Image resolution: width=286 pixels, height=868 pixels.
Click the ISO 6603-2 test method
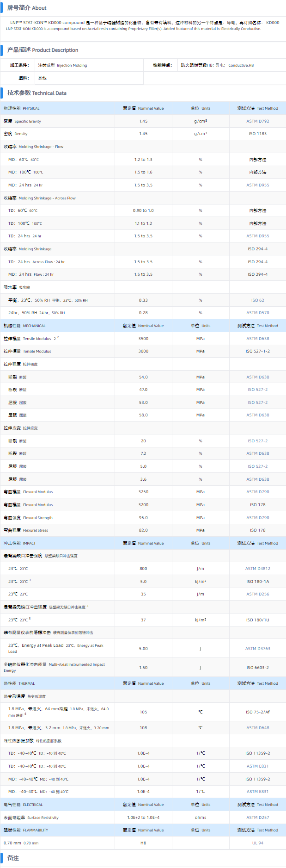pos(257,668)
